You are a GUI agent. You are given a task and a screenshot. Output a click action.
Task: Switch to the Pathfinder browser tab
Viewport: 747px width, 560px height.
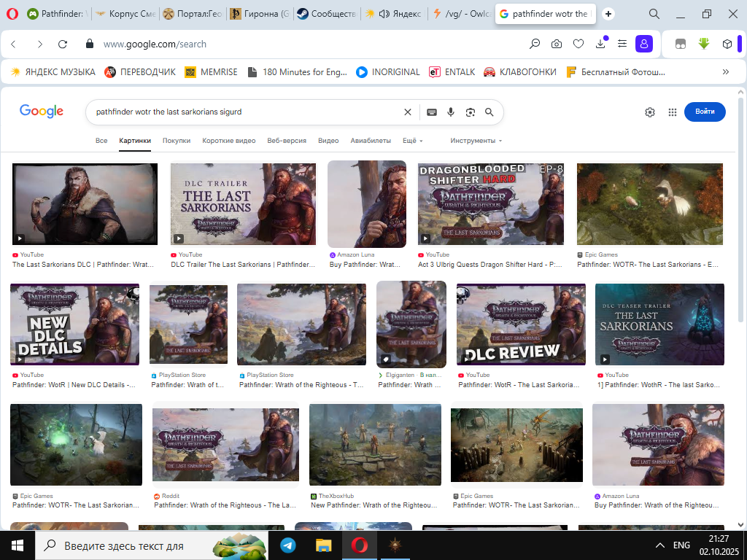tap(57, 14)
